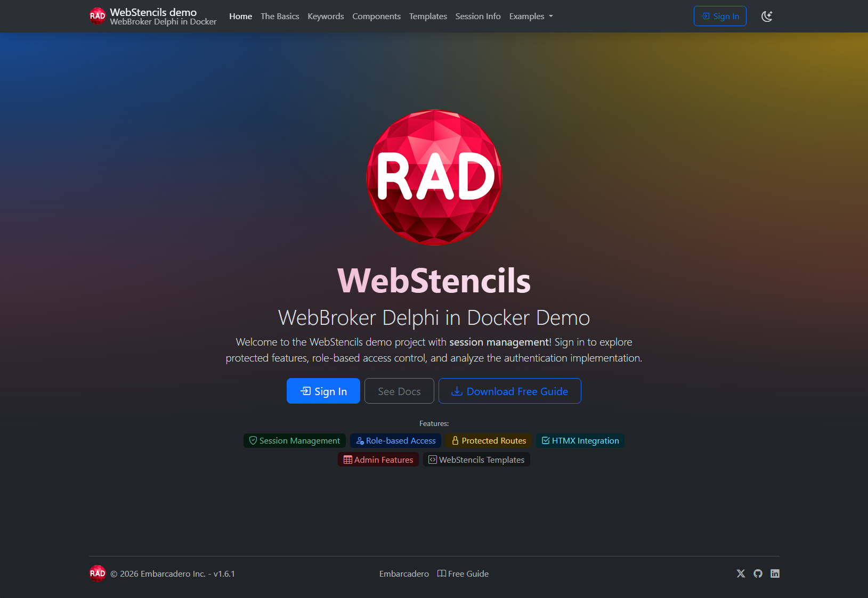
Task: Go to the Home nav item
Action: pyautogui.click(x=241, y=17)
